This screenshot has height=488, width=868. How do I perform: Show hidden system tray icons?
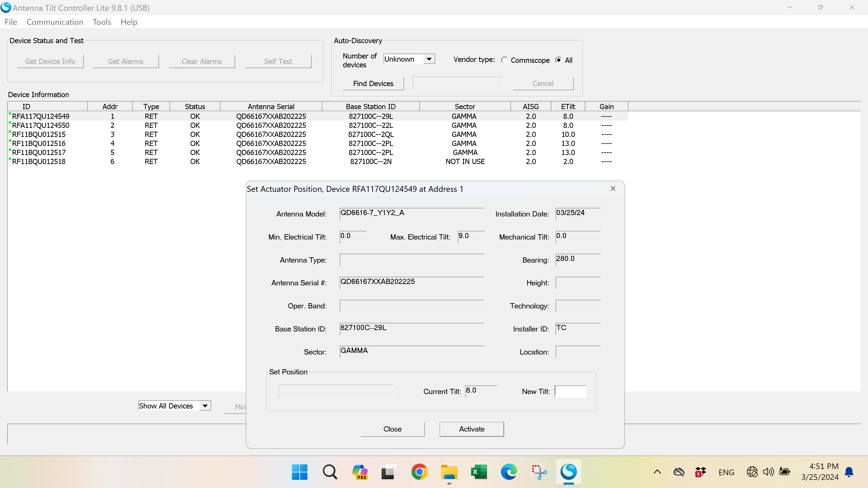pos(657,472)
